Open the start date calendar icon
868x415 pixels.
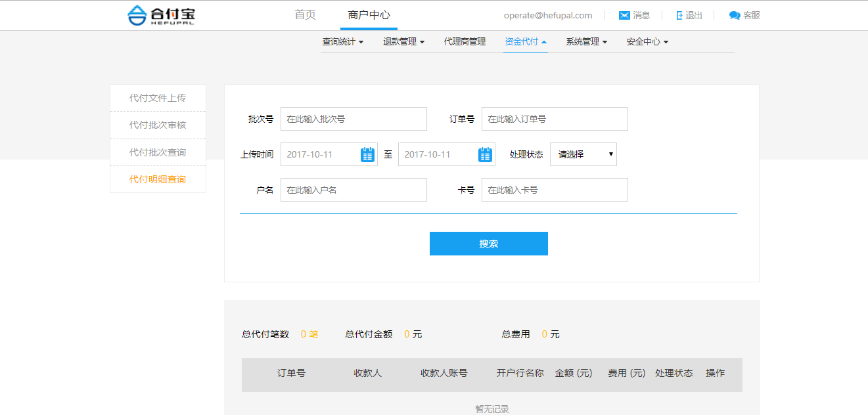point(367,155)
